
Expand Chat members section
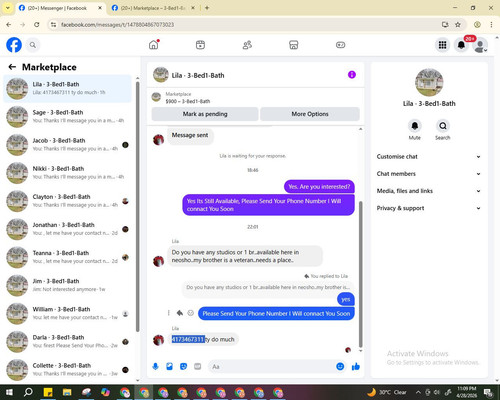(x=429, y=174)
